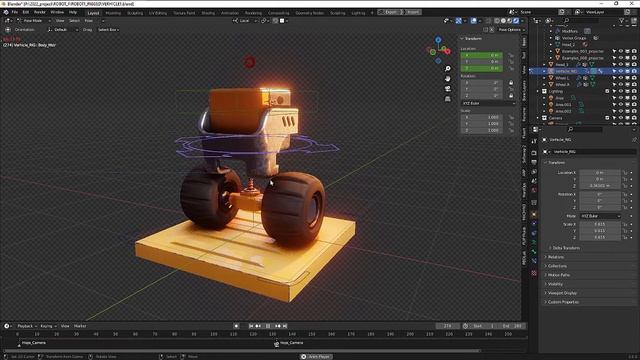
Task: Open the Pose menu in viewport header
Action: [88, 20]
